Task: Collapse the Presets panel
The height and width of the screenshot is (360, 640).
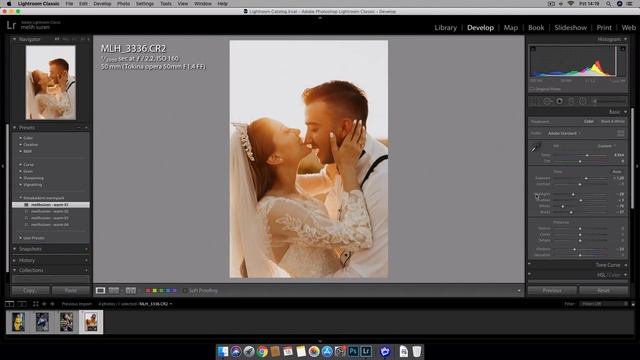Action: pyautogui.click(x=15, y=128)
